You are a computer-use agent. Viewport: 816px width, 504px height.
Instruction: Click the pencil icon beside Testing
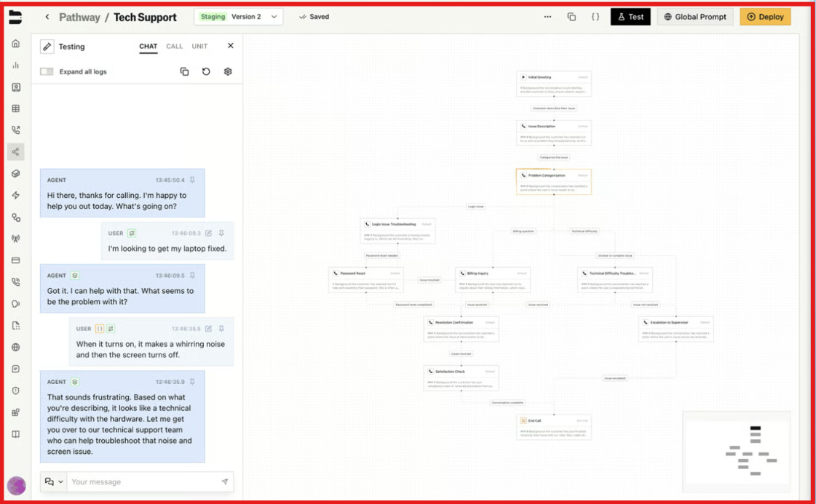[x=47, y=47]
